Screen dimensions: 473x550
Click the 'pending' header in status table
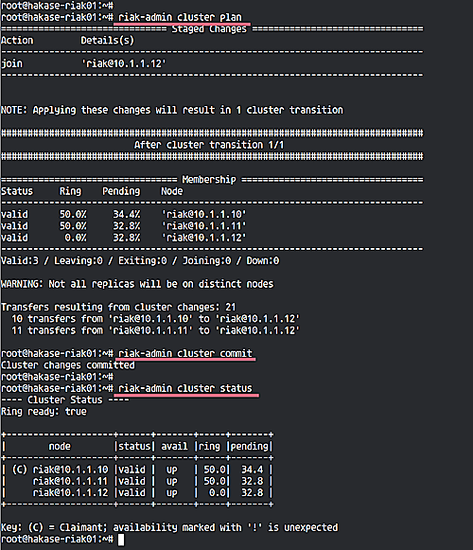249,447
